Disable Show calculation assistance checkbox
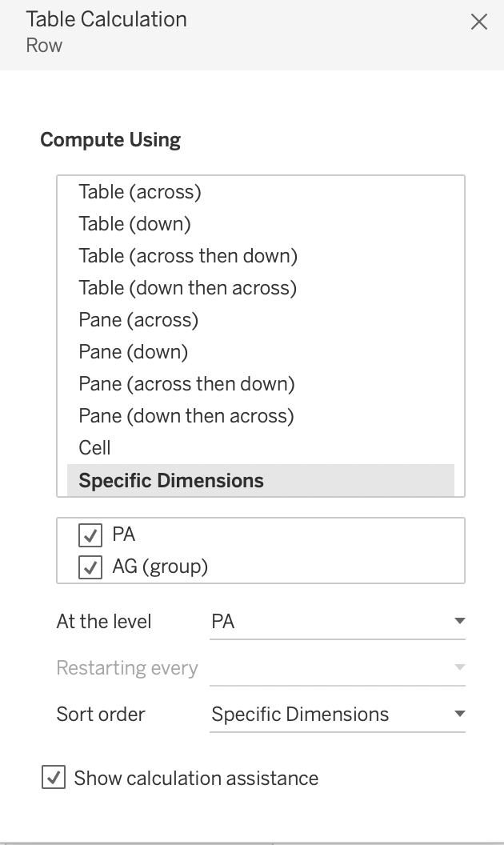Viewport: 504px width, 845px height. click(x=54, y=778)
